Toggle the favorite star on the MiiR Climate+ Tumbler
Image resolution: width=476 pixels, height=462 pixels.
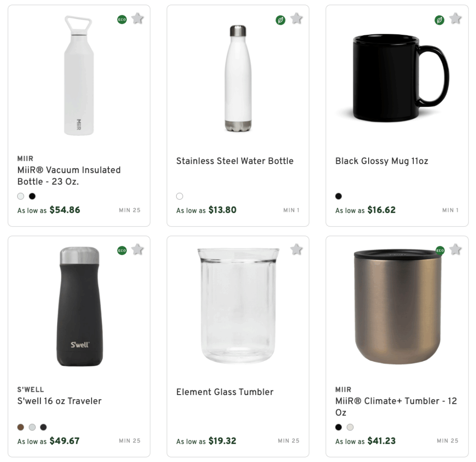coord(456,250)
